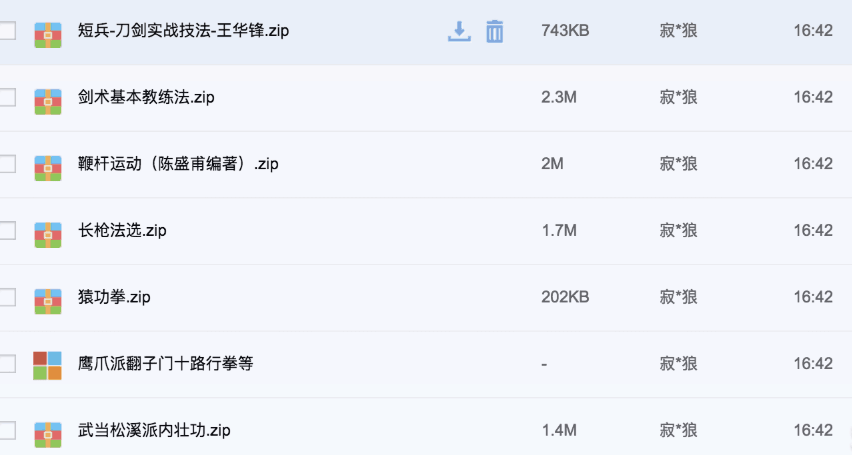Open the folder named 鹰爪派翻子门十路行拳等
Screen dimensions: 852x455
[166, 364]
